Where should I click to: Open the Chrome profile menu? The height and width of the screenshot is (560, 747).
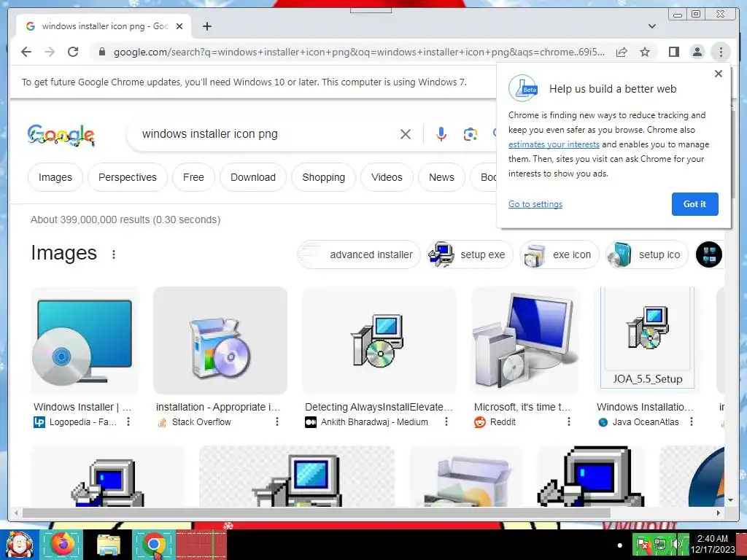click(x=697, y=52)
